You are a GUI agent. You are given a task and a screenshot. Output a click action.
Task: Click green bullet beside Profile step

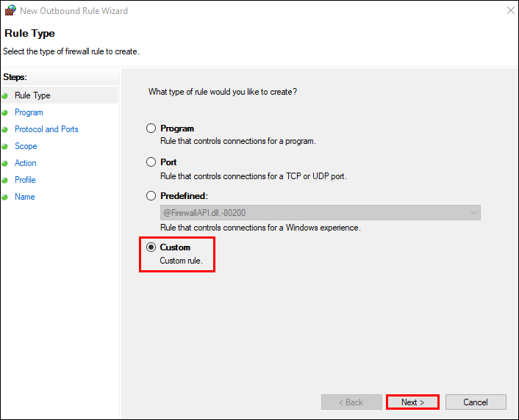[5, 180]
